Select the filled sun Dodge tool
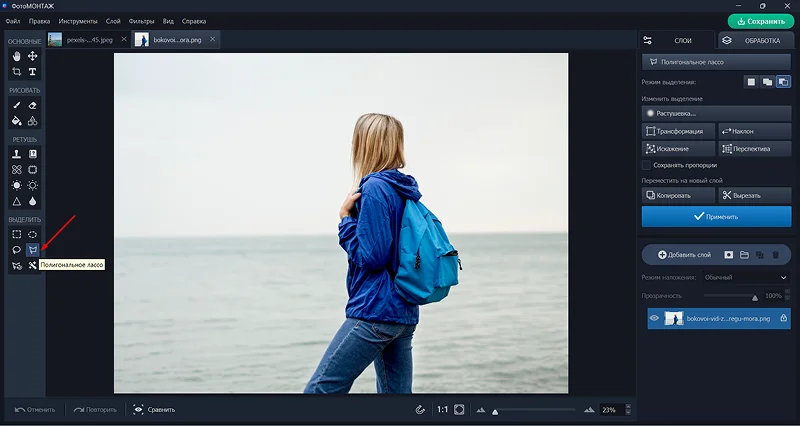The width and height of the screenshot is (800, 426). [17, 185]
